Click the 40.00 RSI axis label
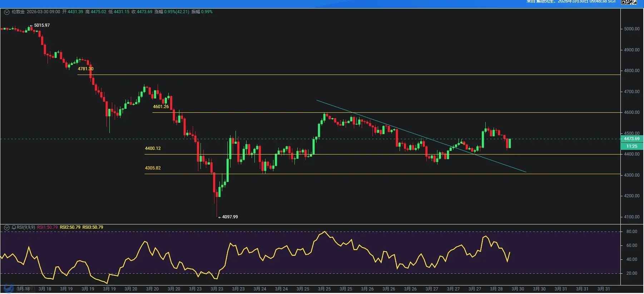 click(x=632, y=259)
